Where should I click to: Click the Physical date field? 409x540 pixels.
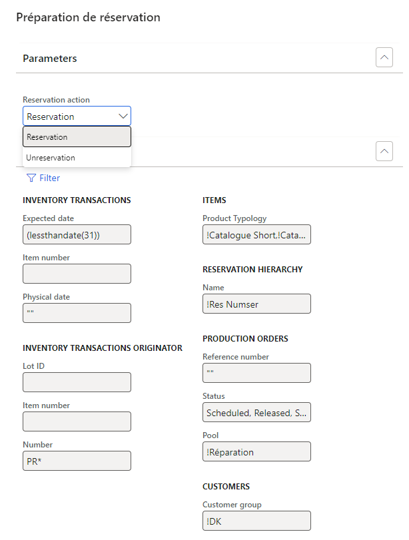pos(77,313)
